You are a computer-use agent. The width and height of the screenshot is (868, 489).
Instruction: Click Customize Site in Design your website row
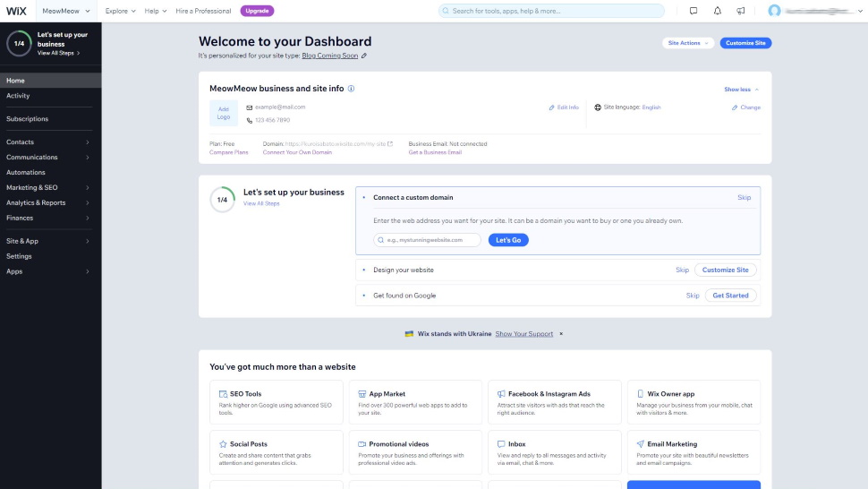[x=725, y=270]
